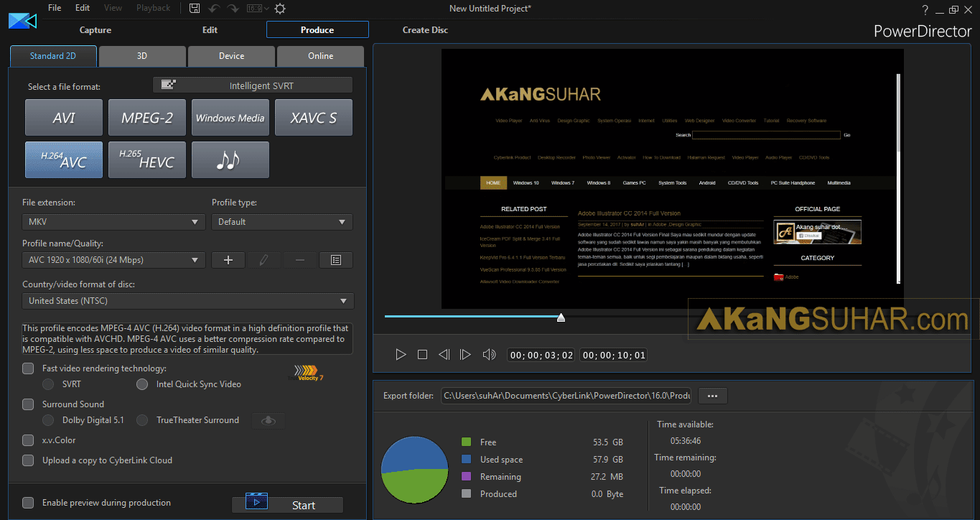Screen dimensions: 980x520
Task: Select the XAVC S file format
Action: click(314, 118)
